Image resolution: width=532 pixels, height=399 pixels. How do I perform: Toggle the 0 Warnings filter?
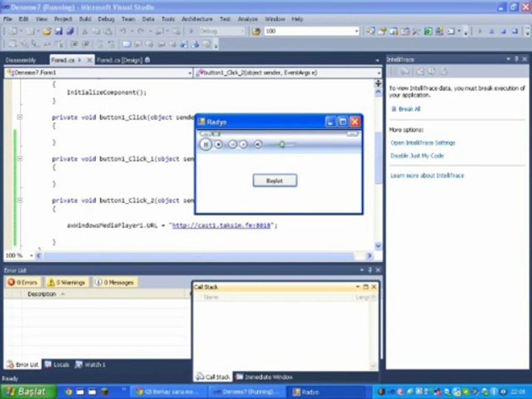[67, 282]
